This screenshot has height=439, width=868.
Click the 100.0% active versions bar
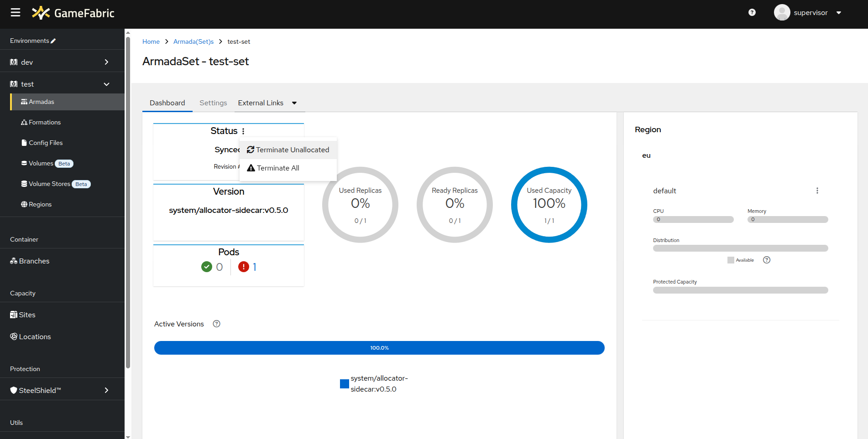(x=379, y=348)
